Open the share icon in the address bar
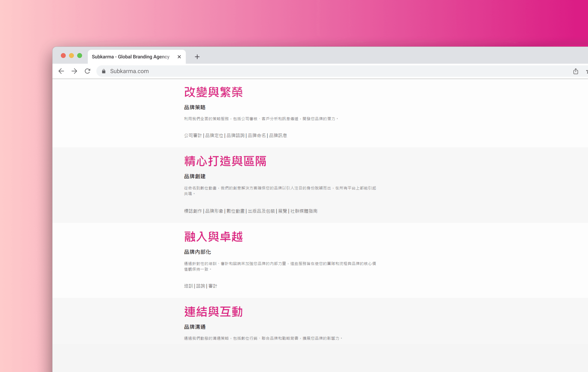The height and width of the screenshot is (372, 588). pyautogui.click(x=576, y=71)
